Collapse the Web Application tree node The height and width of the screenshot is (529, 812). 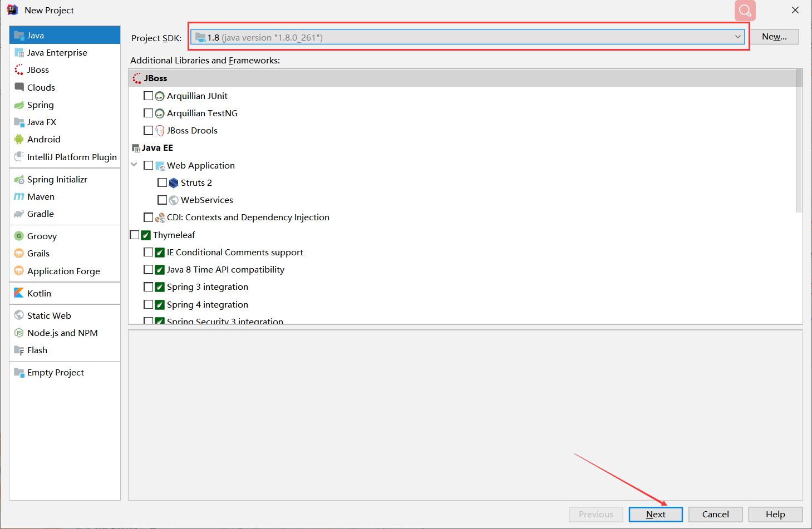(134, 165)
